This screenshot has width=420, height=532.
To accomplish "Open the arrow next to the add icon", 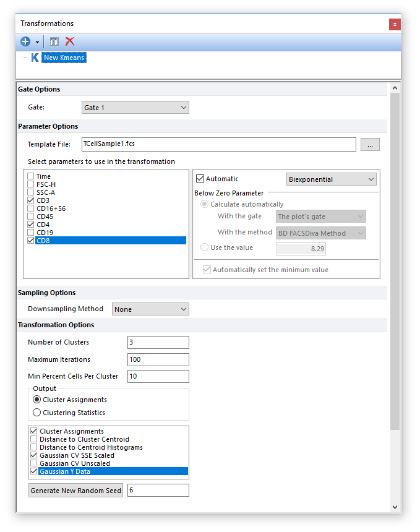I will (x=37, y=42).
